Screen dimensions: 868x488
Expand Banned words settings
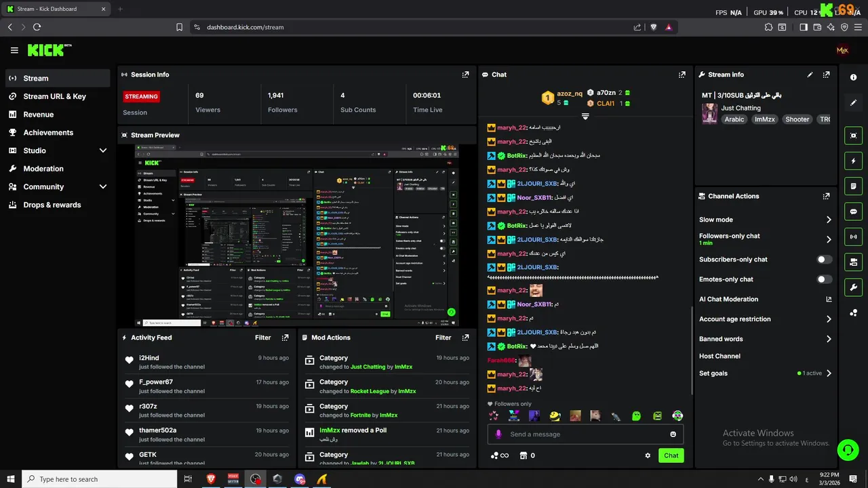click(x=829, y=339)
